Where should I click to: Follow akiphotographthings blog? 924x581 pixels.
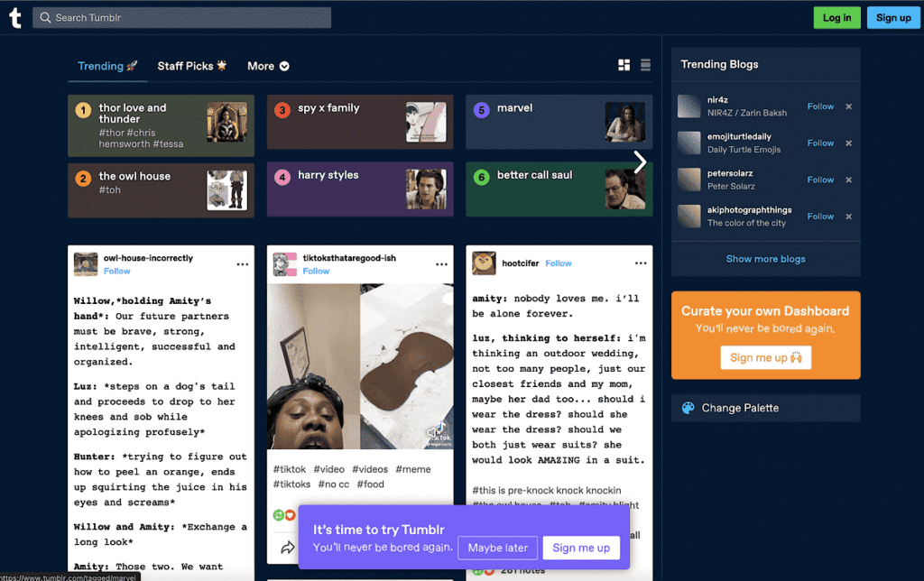click(x=820, y=217)
